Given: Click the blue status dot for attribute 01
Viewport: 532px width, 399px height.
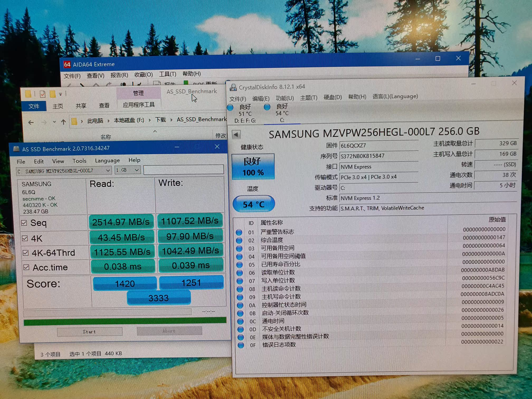Looking at the screenshot, I should coord(239,232).
